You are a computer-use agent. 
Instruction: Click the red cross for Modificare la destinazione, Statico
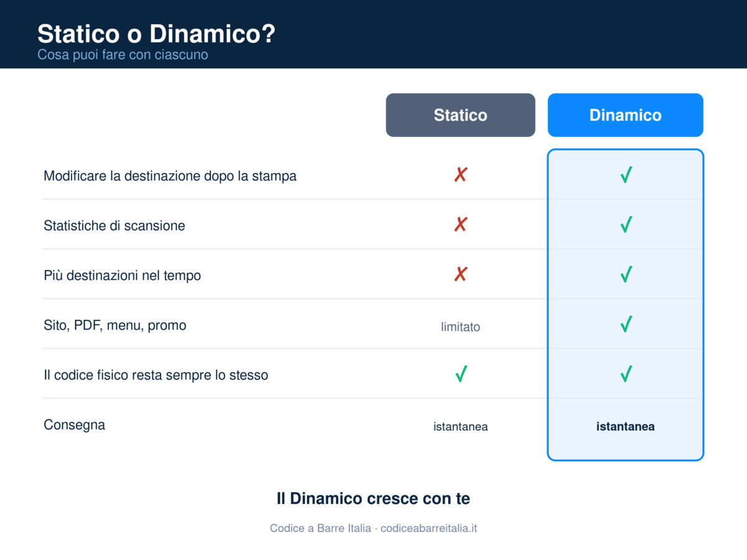click(x=461, y=175)
